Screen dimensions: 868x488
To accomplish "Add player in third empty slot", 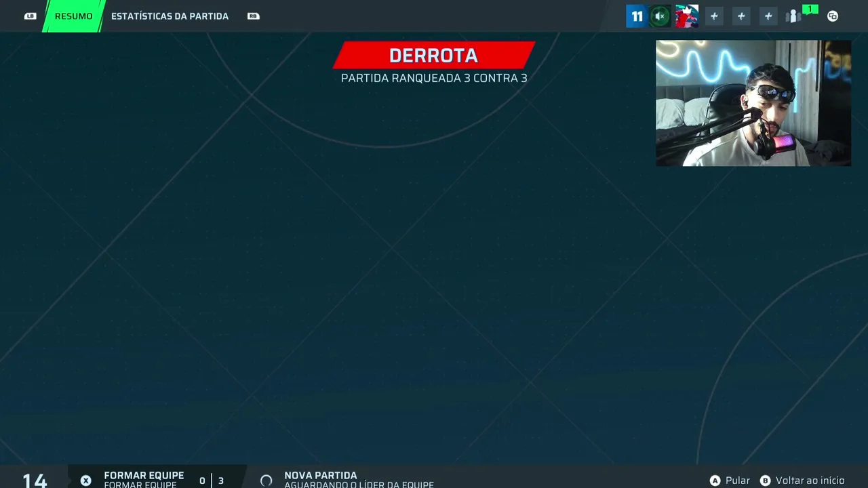I will (x=768, y=16).
